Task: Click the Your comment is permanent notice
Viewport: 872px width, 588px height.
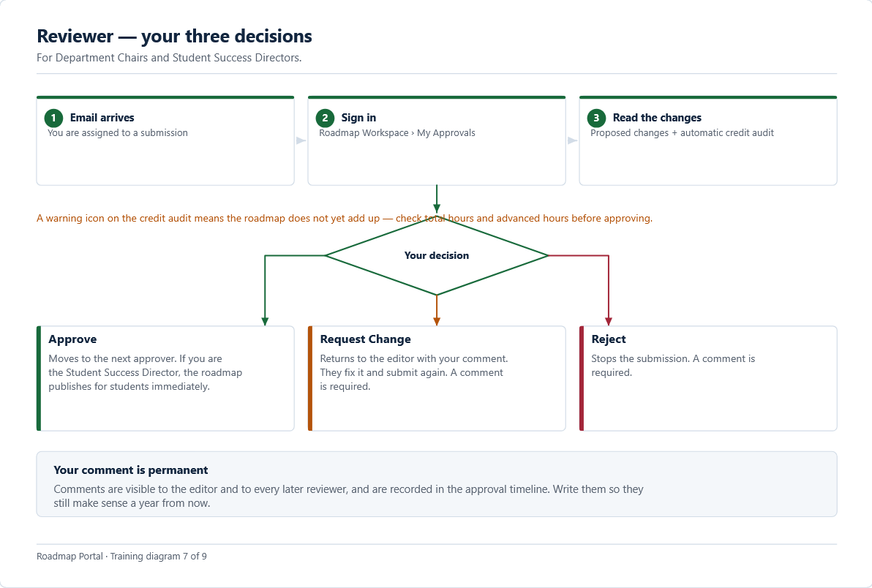Action: (437, 484)
